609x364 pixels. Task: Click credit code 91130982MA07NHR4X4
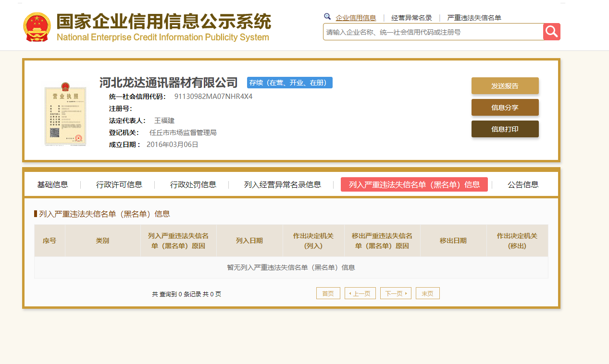click(x=213, y=97)
